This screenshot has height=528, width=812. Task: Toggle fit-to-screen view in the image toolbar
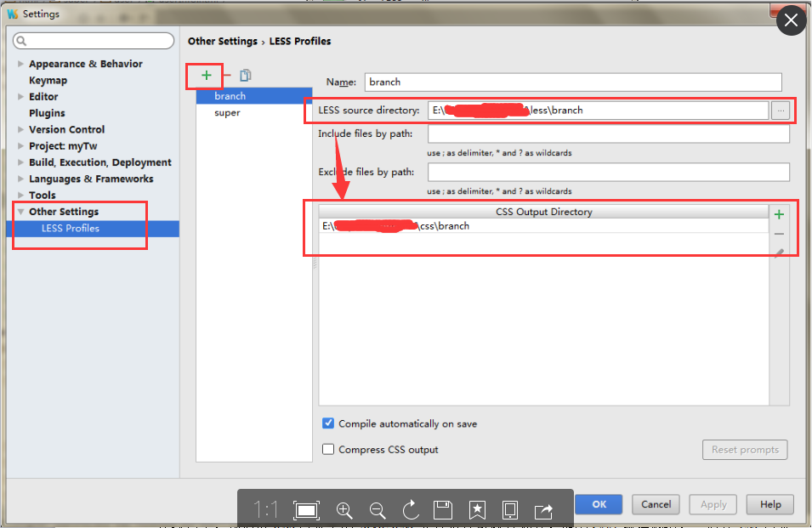(306, 509)
